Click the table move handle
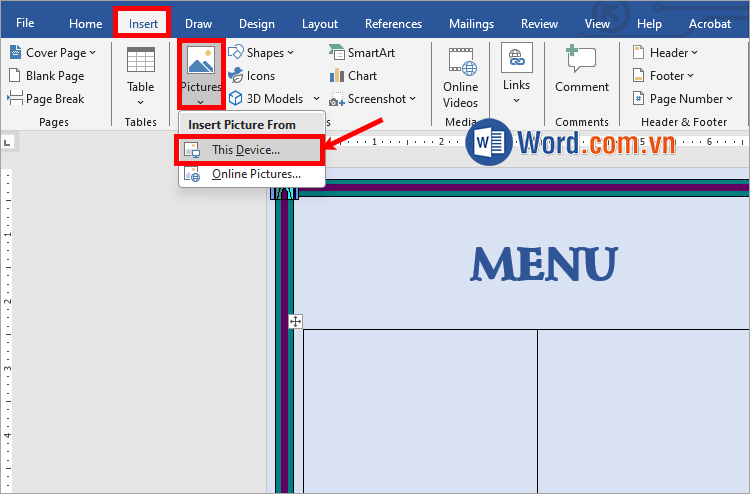The width and height of the screenshot is (750, 494). tap(295, 321)
